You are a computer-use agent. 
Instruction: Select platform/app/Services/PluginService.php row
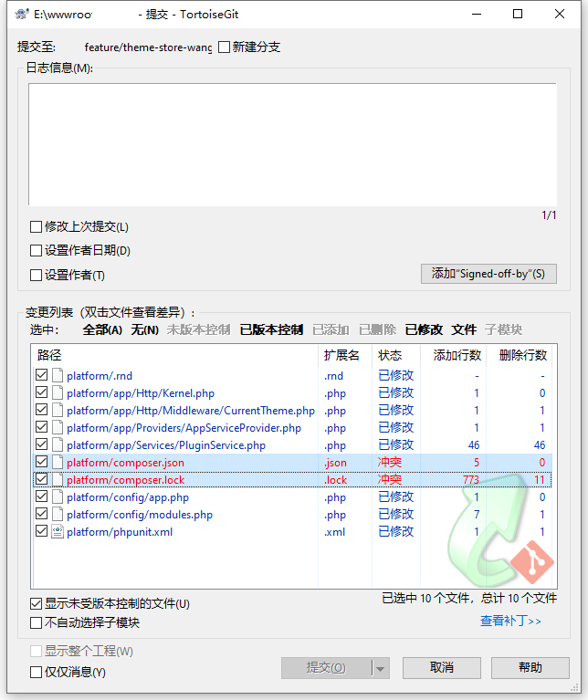click(292, 445)
